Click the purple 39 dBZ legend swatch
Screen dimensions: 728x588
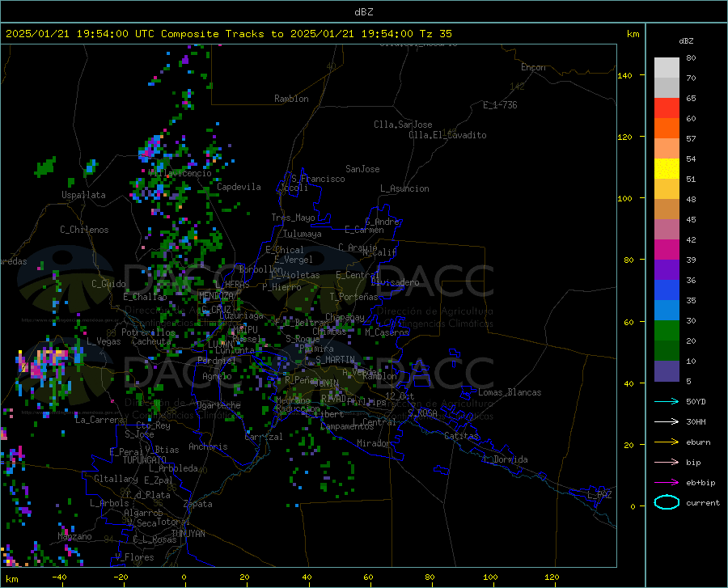point(667,269)
